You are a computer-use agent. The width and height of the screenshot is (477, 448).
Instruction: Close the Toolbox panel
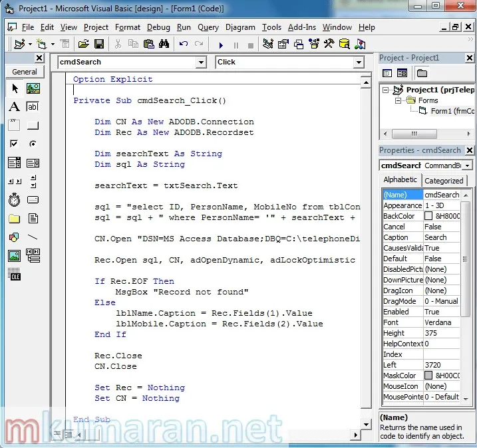[x=39, y=58]
